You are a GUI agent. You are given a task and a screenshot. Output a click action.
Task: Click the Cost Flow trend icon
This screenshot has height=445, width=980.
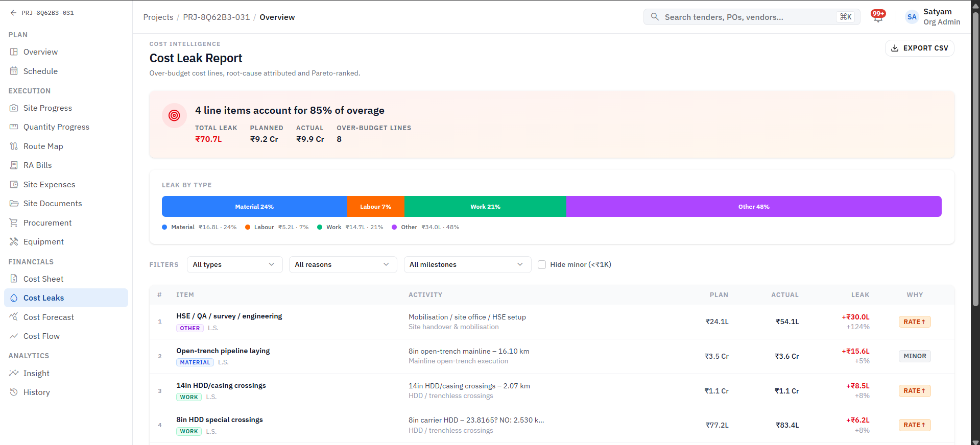pyautogui.click(x=14, y=336)
